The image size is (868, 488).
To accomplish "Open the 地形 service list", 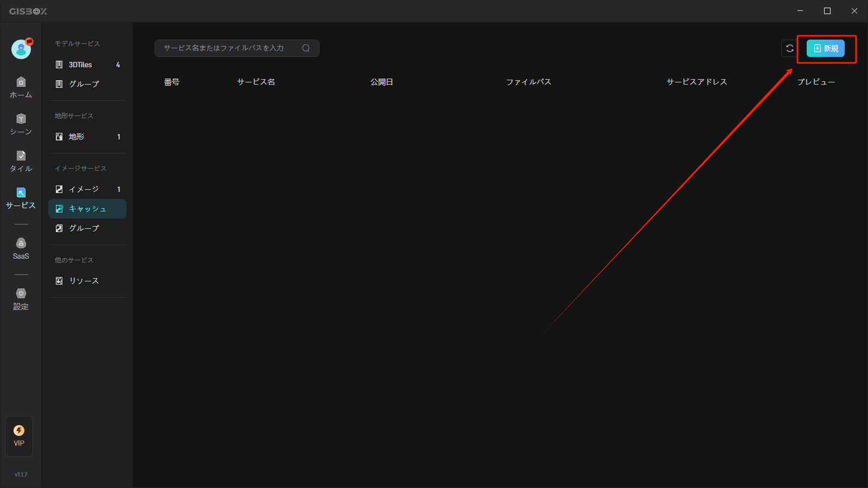I will pyautogui.click(x=87, y=137).
